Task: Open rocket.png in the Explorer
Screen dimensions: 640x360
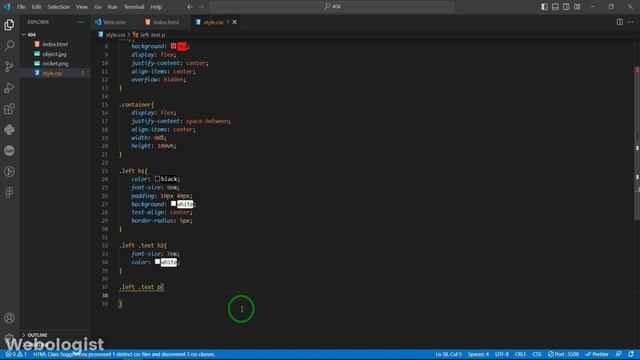Action: 55,64
